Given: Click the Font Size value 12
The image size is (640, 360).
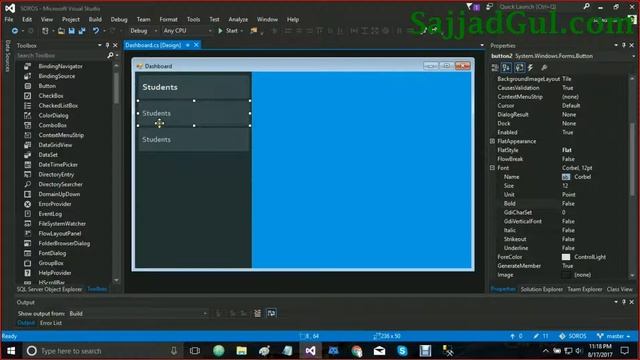Looking at the screenshot, I should 565,186.
